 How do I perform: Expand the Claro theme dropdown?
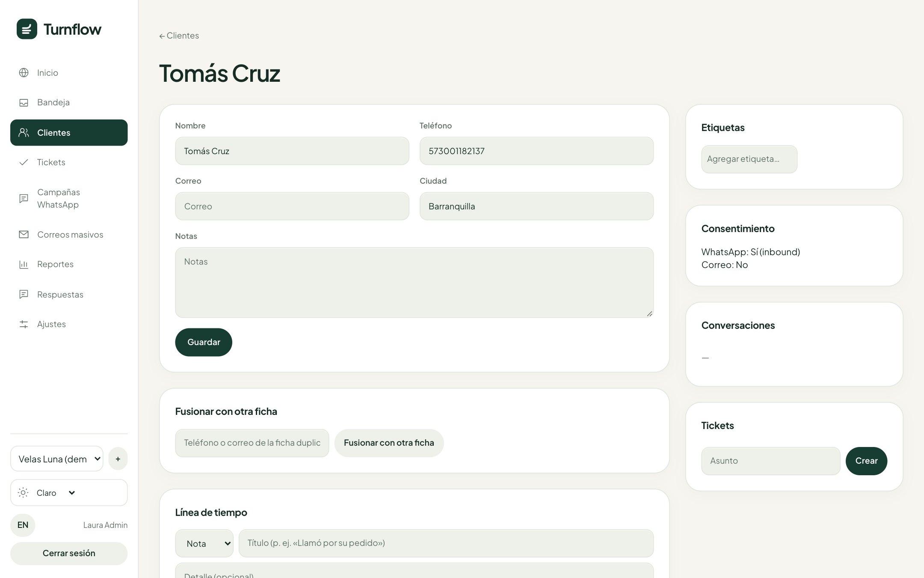[x=69, y=493]
